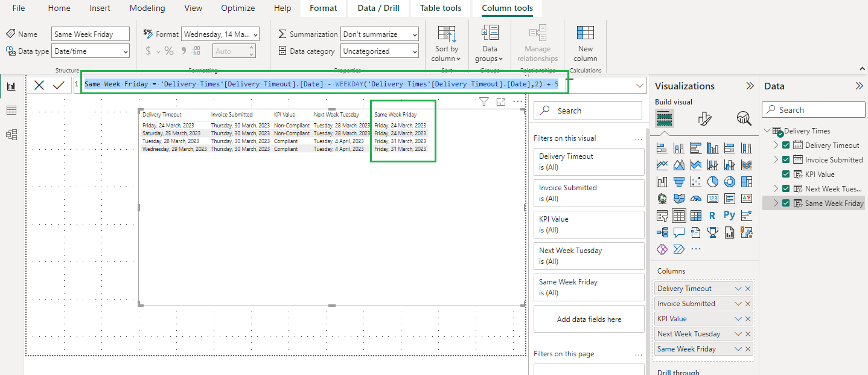The width and height of the screenshot is (868, 375).
Task: Select the Build visual icon
Action: (x=665, y=118)
